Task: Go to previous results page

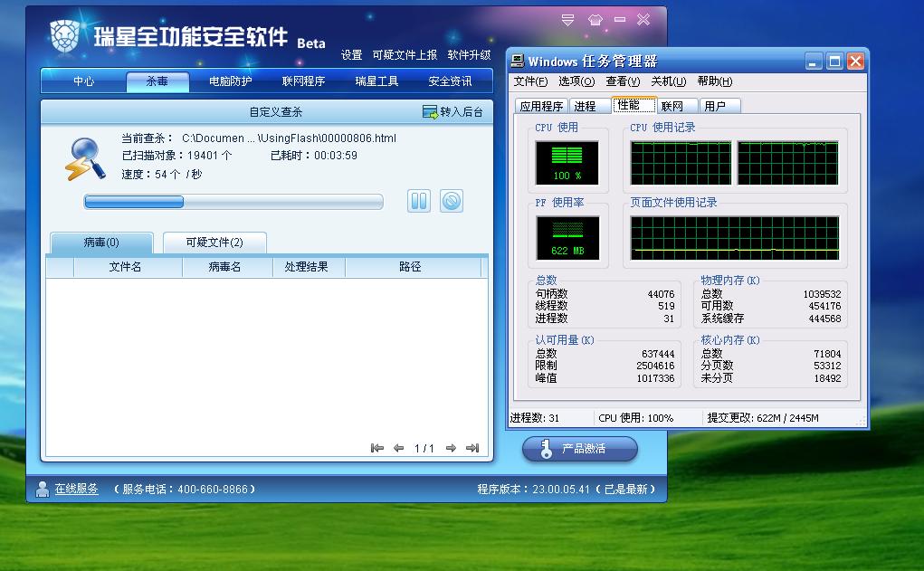Action: pyautogui.click(x=399, y=449)
